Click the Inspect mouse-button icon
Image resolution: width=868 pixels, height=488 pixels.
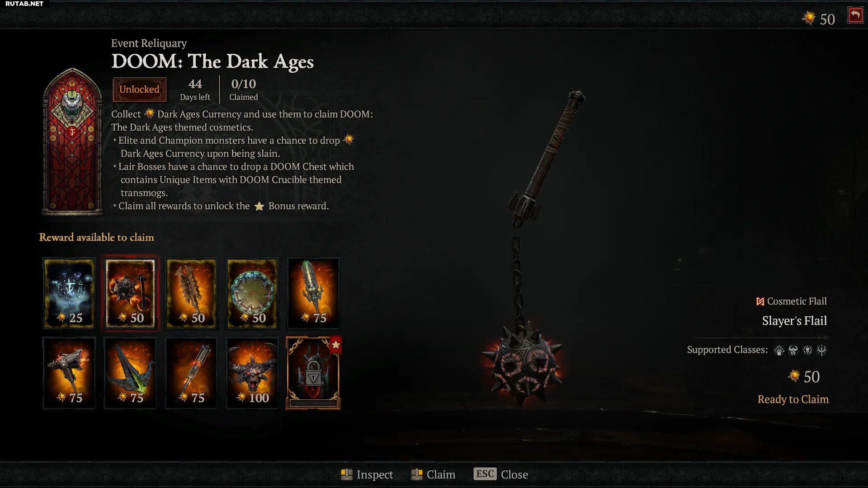tap(347, 474)
